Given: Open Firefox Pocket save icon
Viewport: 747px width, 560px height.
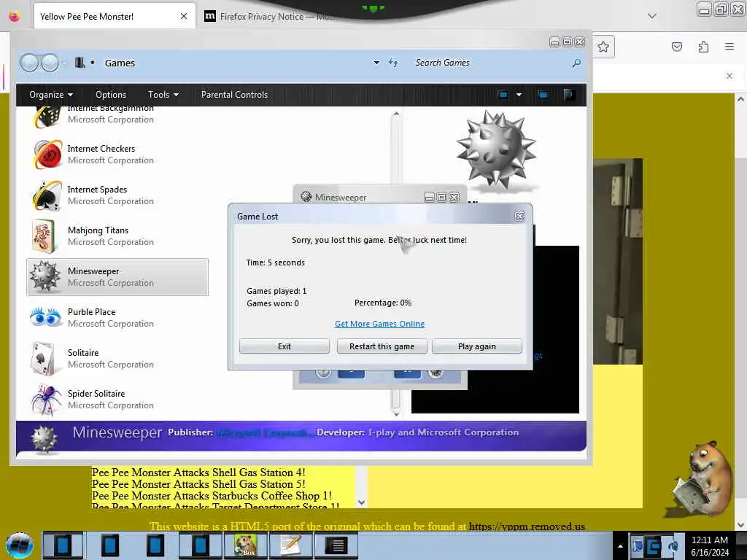Looking at the screenshot, I should pyautogui.click(x=677, y=47).
